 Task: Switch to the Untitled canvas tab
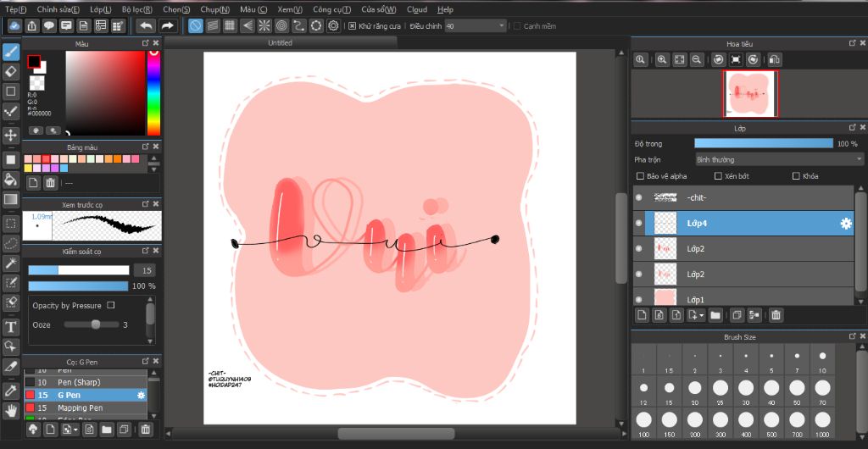tap(280, 42)
